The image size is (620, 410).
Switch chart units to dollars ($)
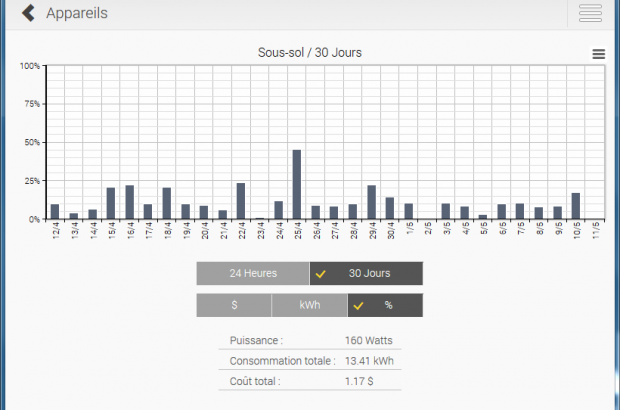pyautogui.click(x=233, y=305)
